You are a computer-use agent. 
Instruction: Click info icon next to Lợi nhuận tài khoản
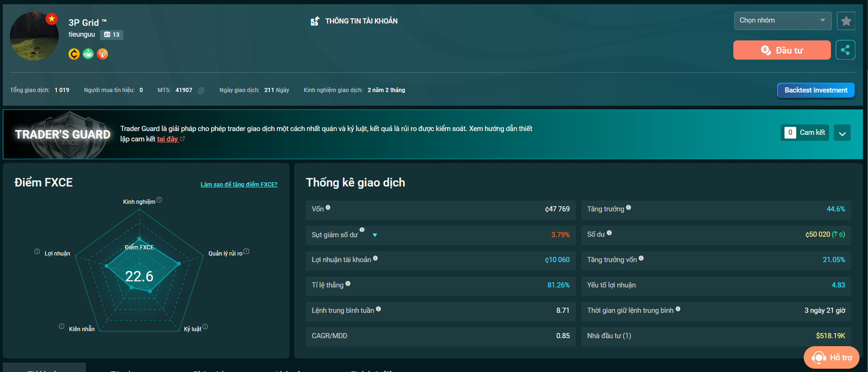(x=375, y=258)
